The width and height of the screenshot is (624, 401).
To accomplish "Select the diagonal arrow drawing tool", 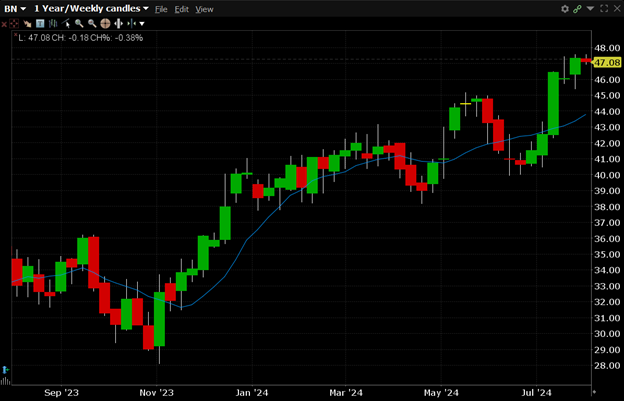I will 27,24.
